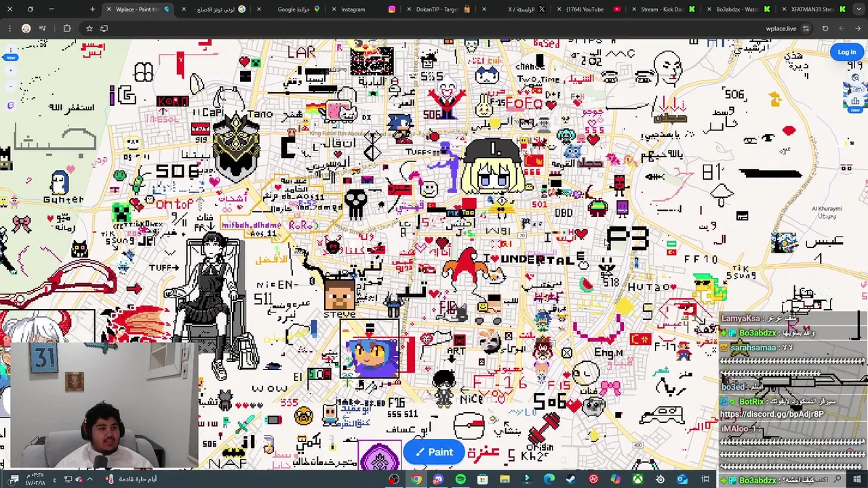The image size is (868, 488).
Task: Expand the hidden system tray icons chevron
Action: coord(90,479)
